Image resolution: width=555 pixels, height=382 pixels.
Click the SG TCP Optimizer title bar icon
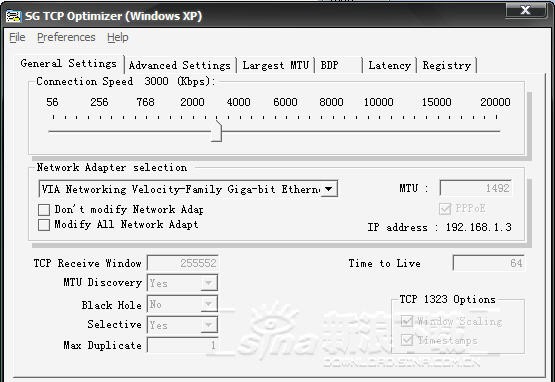click(x=13, y=16)
